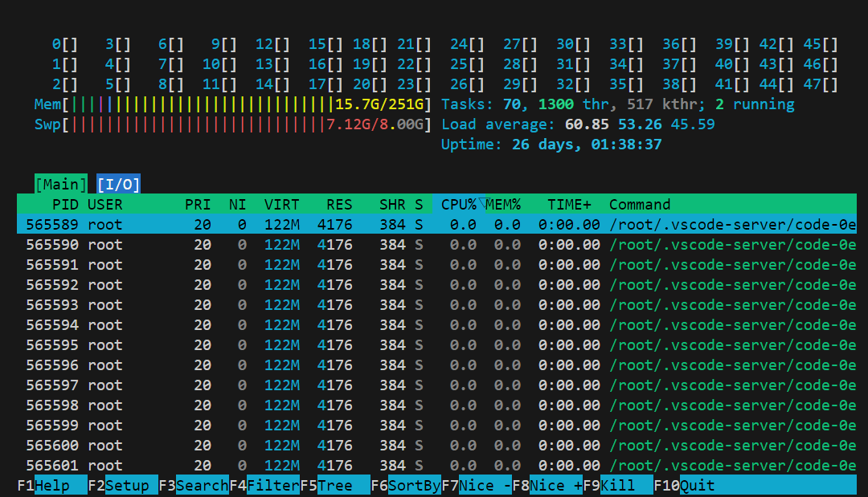Select the process row with PID 565593
The image size is (868, 497).
click(436, 304)
